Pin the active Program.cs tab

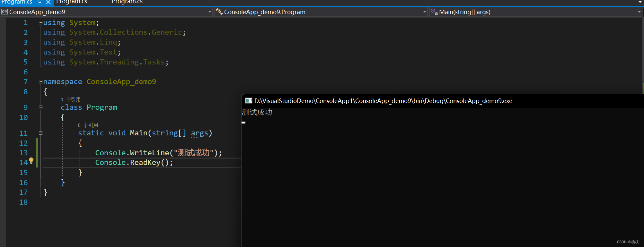[40, 2]
